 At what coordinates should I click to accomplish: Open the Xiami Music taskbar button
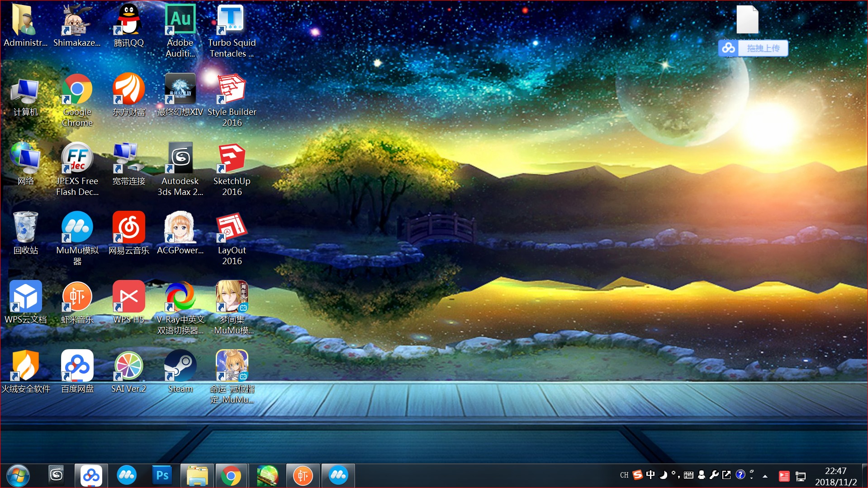pos(303,475)
